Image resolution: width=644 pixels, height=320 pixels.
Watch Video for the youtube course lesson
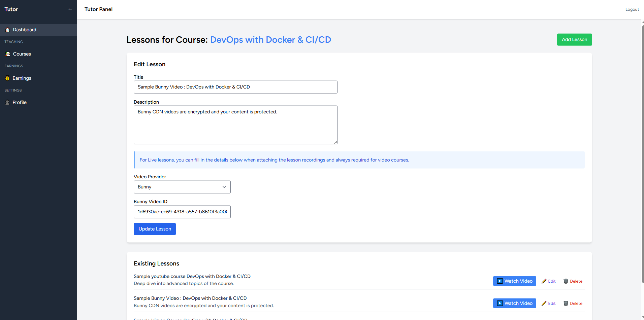pos(514,281)
